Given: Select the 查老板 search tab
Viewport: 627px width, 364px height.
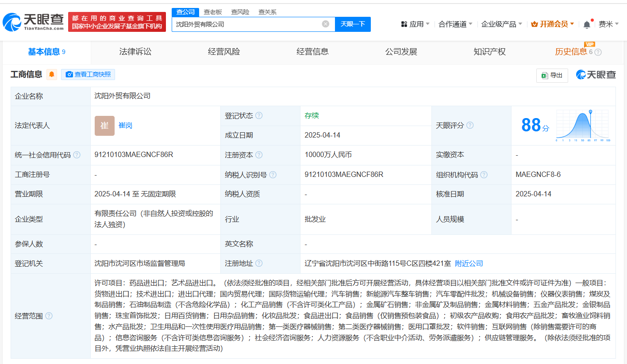Looking at the screenshot, I should [x=212, y=12].
